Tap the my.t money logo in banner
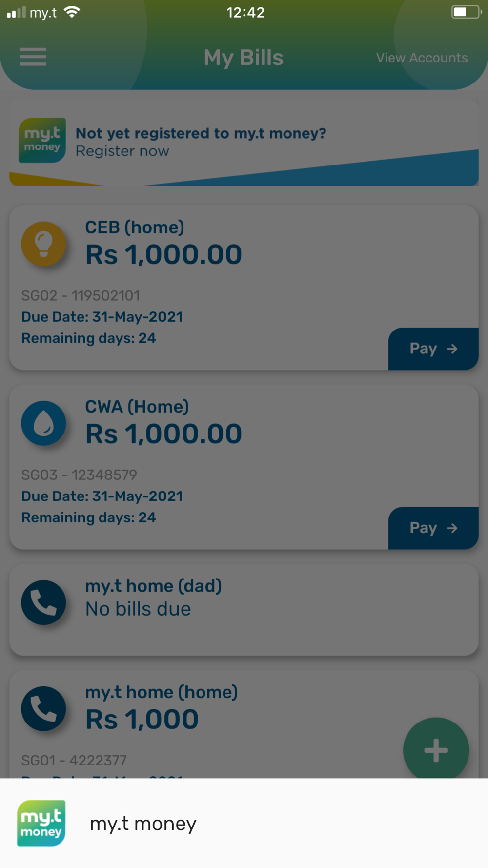Screen dimensions: 488x868 coord(42,140)
